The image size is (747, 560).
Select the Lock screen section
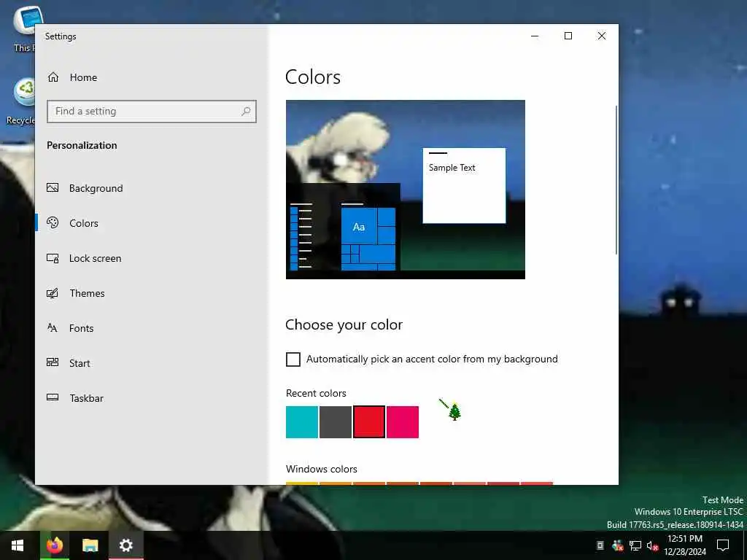click(x=95, y=258)
